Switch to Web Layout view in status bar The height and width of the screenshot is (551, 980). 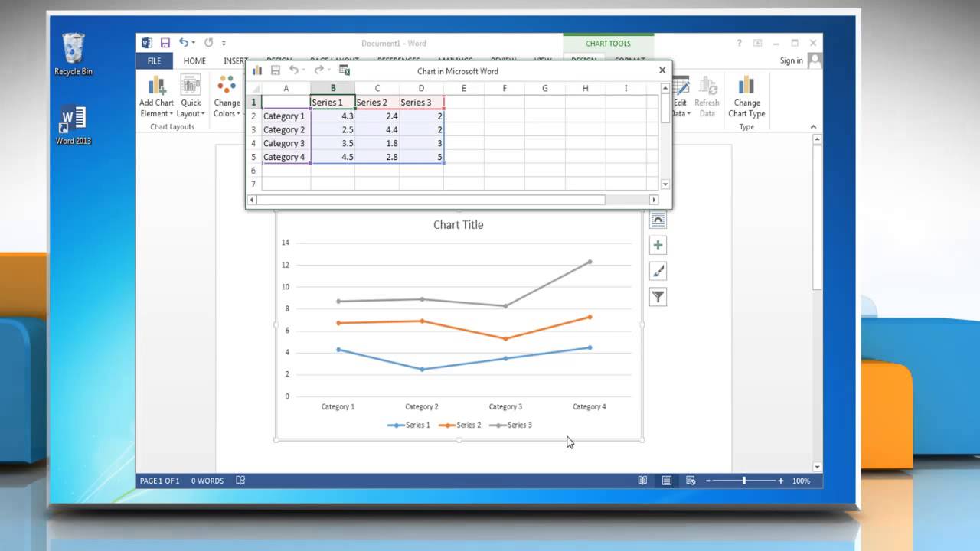click(x=691, y=481)
